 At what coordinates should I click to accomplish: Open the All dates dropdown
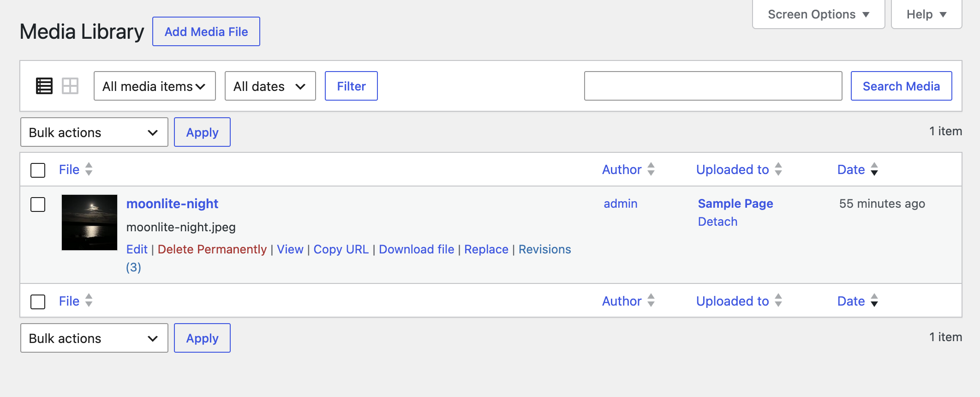270,86
